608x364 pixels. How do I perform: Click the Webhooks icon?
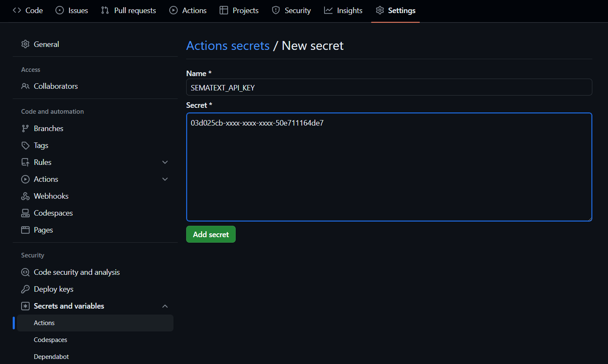pyautogui.click(x=25, y=196)
